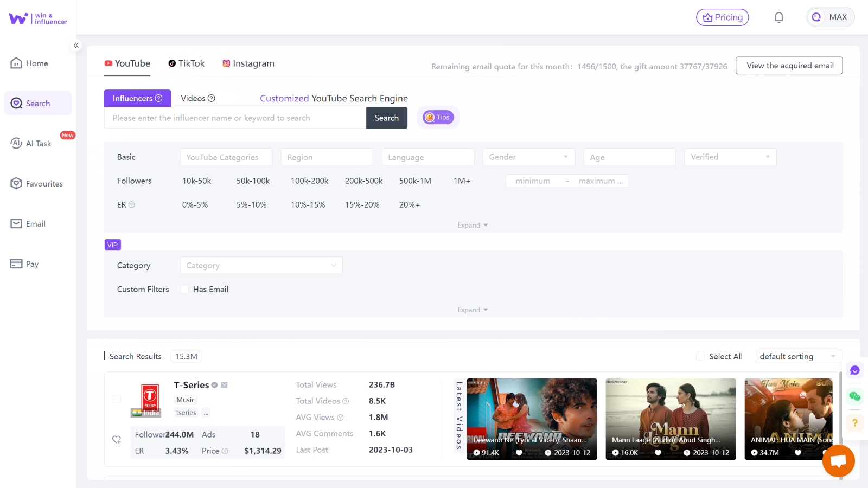Click View the acquired email button
This screenshot has width=868, height=488.
point(788,65)
